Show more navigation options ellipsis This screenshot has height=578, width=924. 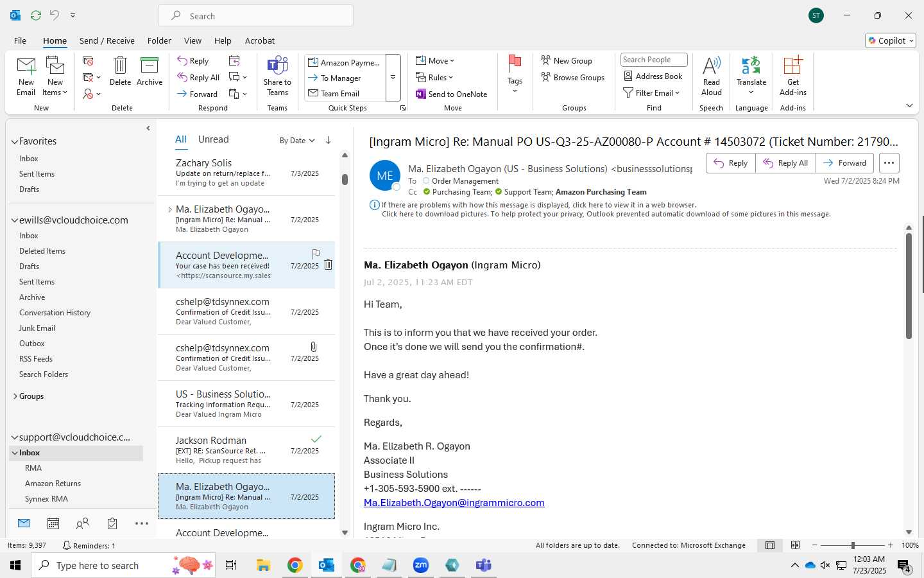pyautogui.click(x=142, y=523)
